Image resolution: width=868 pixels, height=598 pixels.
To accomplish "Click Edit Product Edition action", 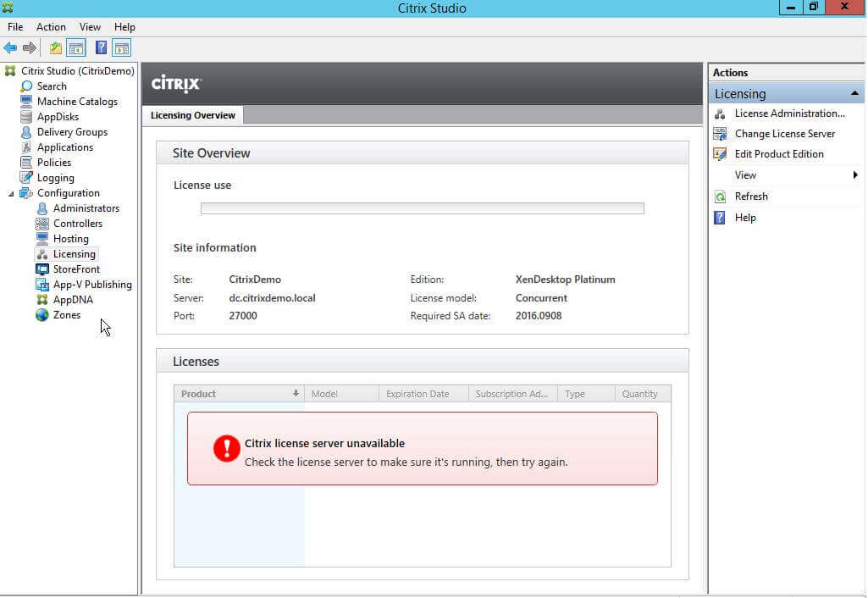I will pyautogui.click(x=779, y=154).
